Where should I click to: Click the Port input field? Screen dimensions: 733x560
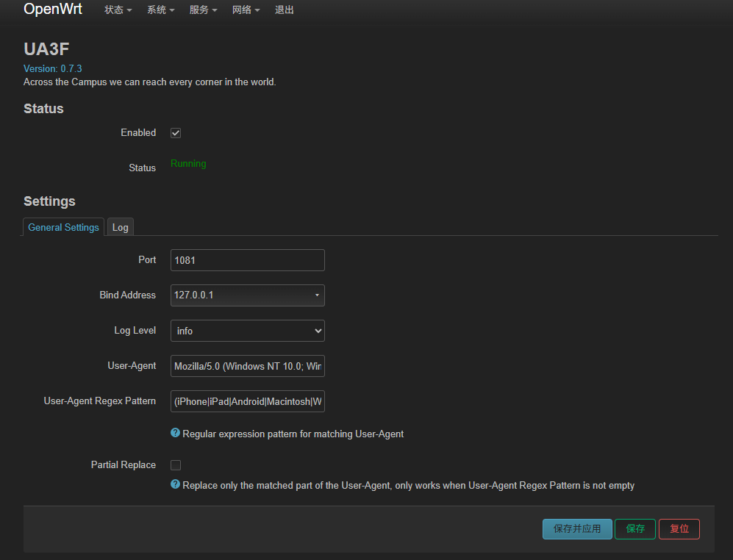click(247, 260)
